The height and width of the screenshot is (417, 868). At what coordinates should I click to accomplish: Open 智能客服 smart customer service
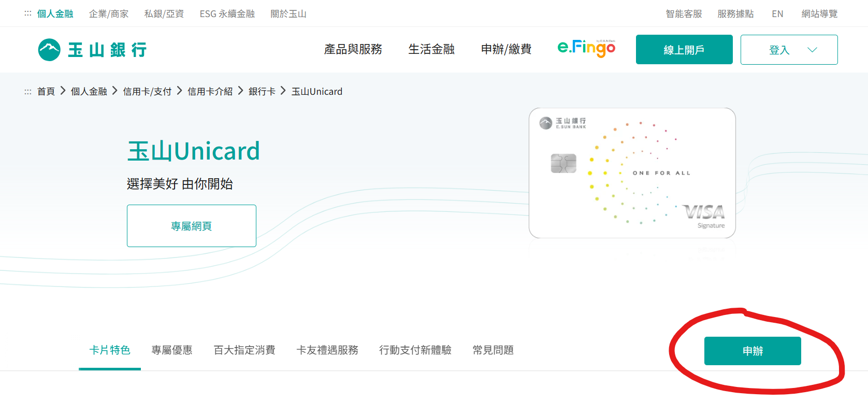(x=684, y=14)
